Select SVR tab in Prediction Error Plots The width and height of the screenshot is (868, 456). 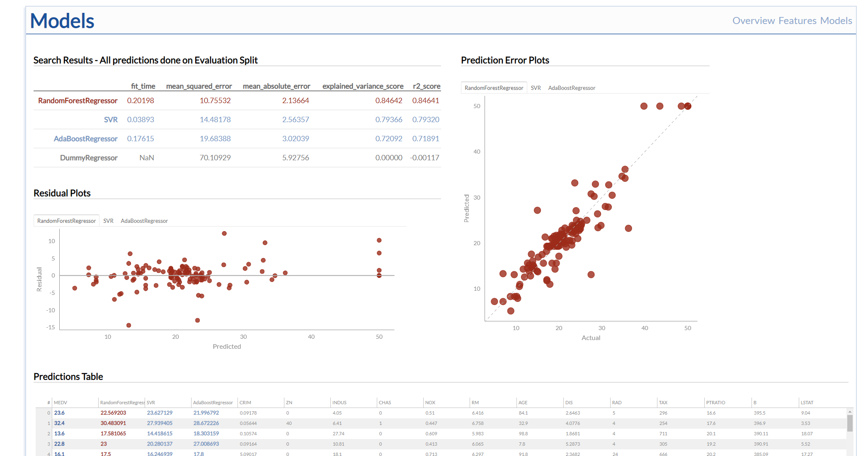tap(536, 88)
